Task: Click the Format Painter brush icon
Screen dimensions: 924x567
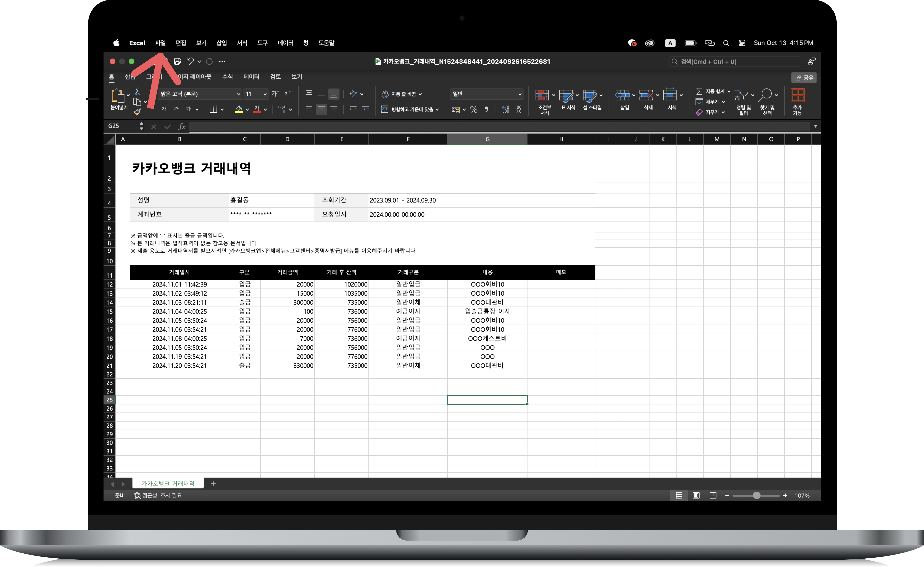Action: pos(137,112)
